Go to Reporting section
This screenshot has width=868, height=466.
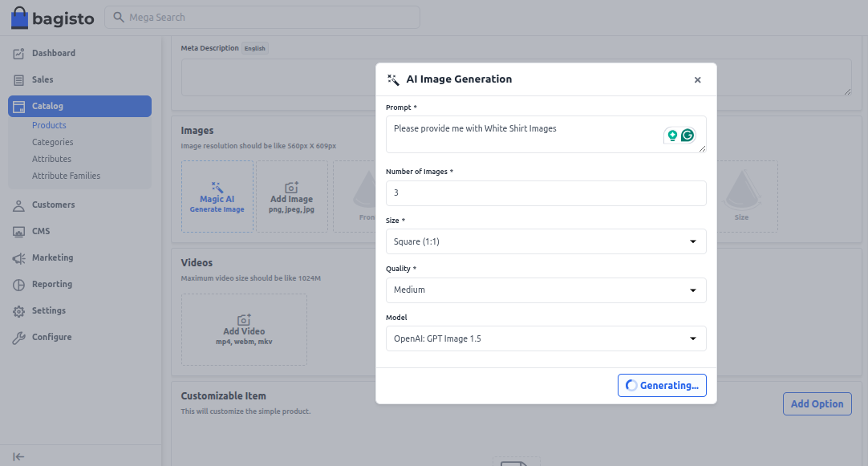coord(51,284)
